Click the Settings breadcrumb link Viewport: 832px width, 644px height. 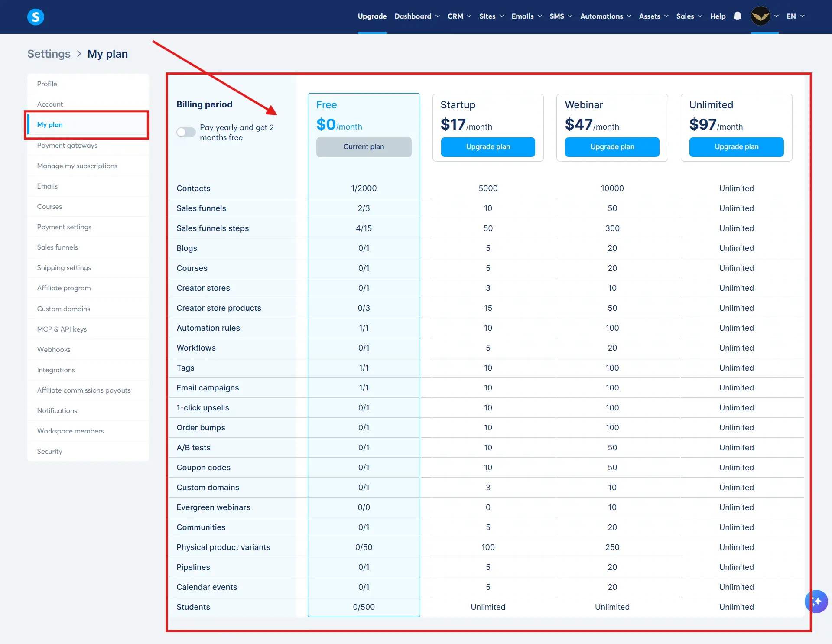(x=49, y=54)
